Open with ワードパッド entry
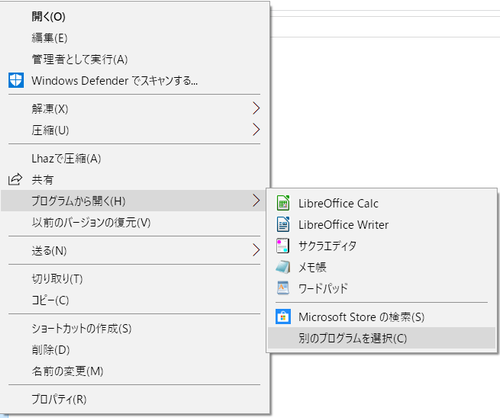This screenshot has width=500, height=418. point(382,288)
